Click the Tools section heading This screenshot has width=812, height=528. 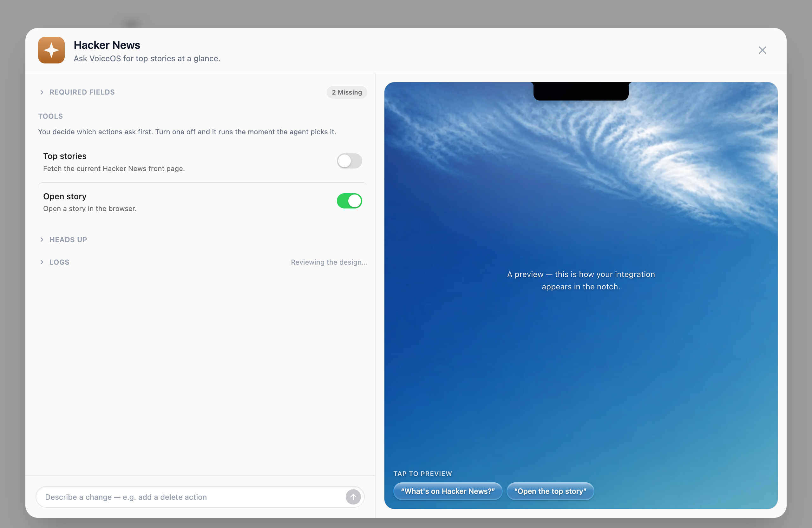pyautogui.click(x=50, y=116)
